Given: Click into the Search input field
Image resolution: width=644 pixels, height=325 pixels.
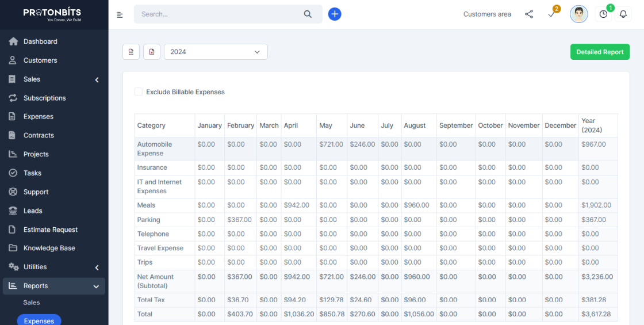Looking at the screenshot, I should [x=218, y=14].
